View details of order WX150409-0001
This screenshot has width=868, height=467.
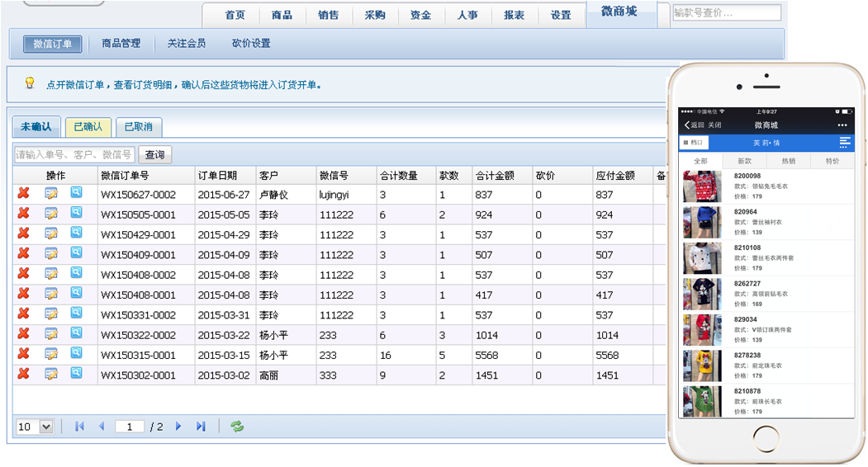click(x=76, y=252)
